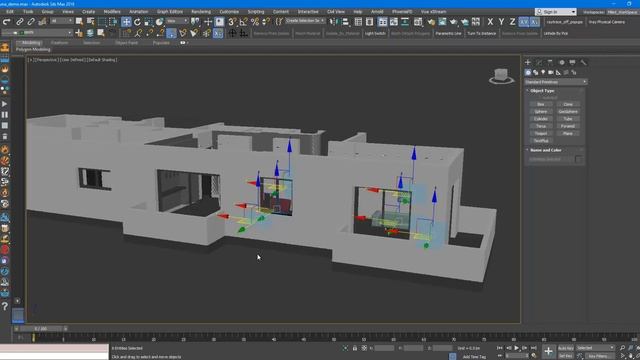Click the Box primitive button
Screen dimensions: 640x360
pyautogui.click(x=541, y=104)
